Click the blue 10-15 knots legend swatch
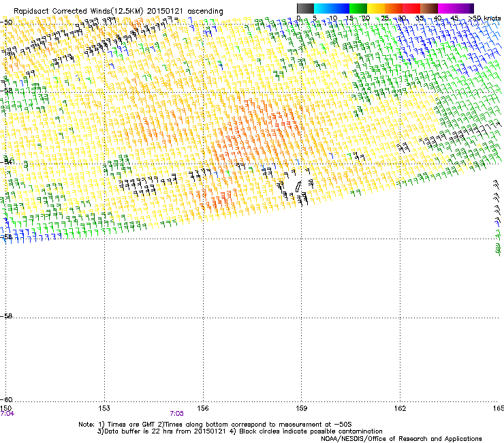The width and height of the screenshot is (504, 443). pos(341,8)
